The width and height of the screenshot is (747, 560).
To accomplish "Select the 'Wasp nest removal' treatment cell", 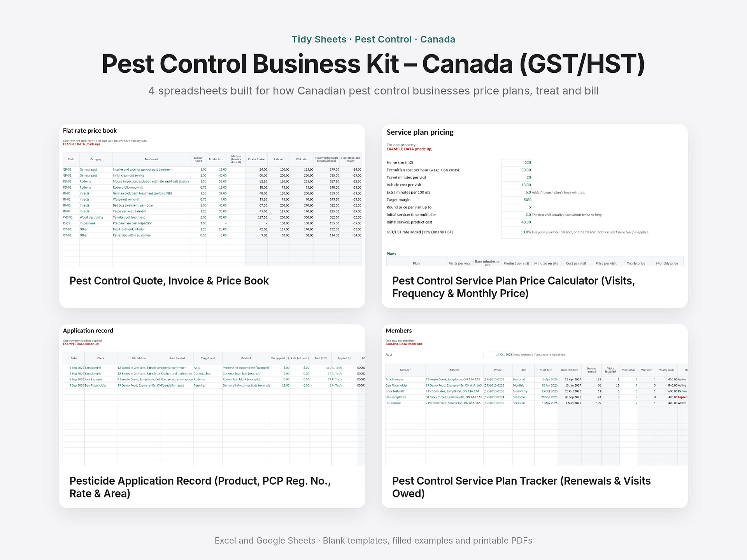I will [151, 199].
